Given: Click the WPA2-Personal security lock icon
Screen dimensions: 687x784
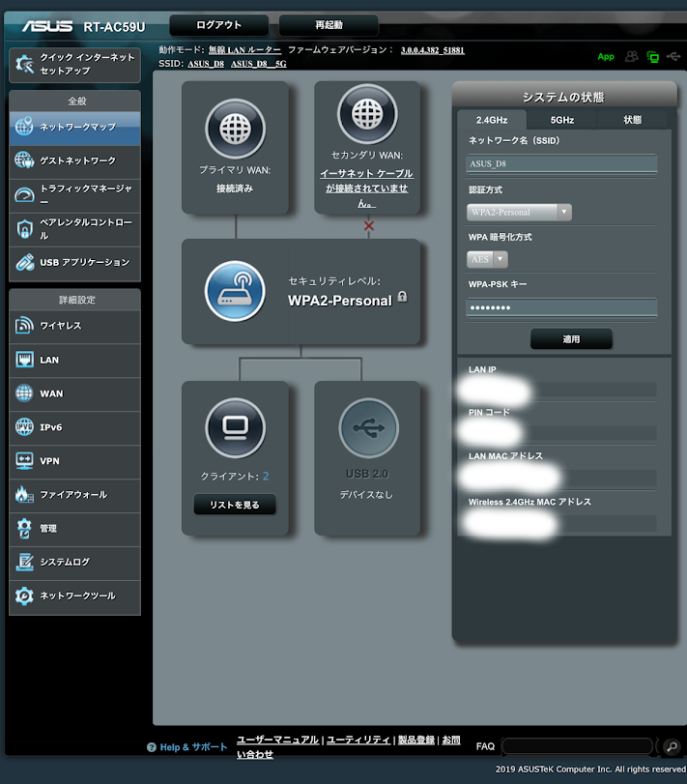Looking at the screenshot, I should pos(402,297).
